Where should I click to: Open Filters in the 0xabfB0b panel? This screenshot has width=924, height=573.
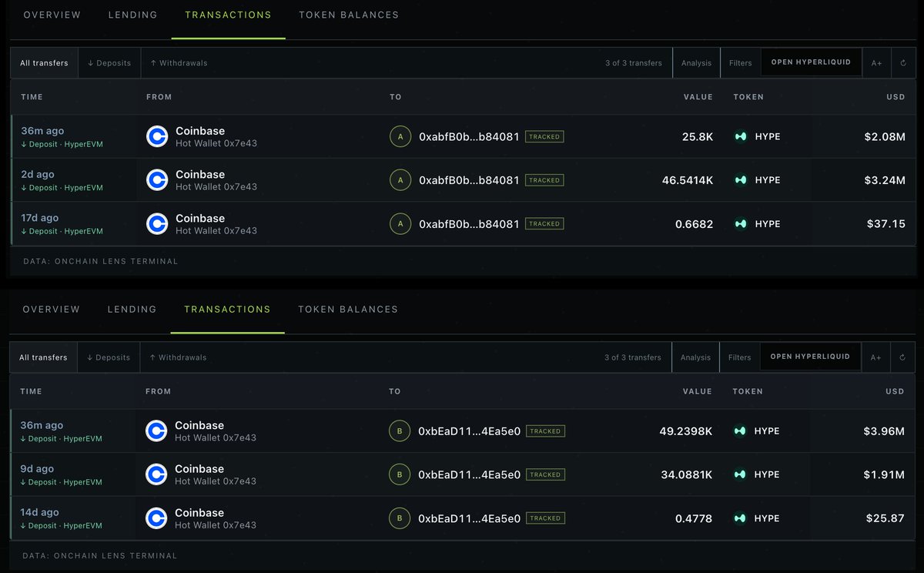[741, 63]
